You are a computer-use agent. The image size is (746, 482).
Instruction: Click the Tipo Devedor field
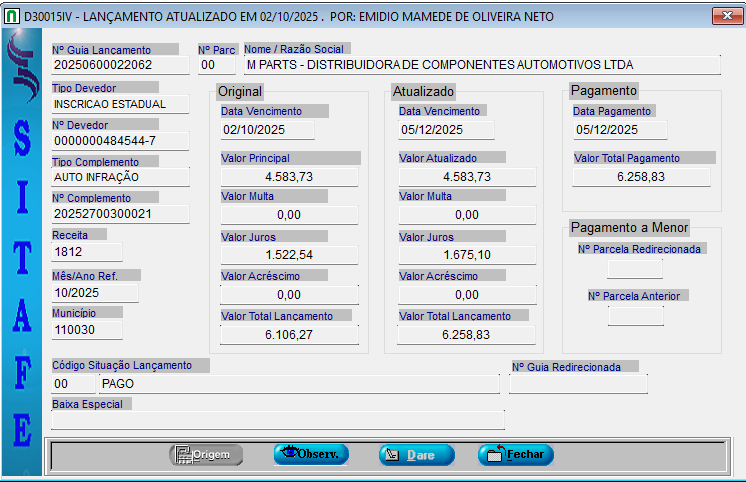tap(120, 104)
